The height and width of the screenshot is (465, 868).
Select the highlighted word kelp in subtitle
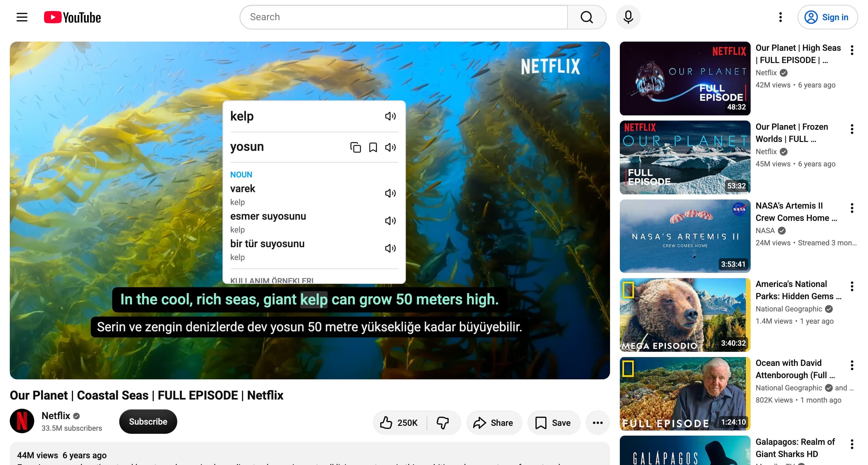point(314,300)
